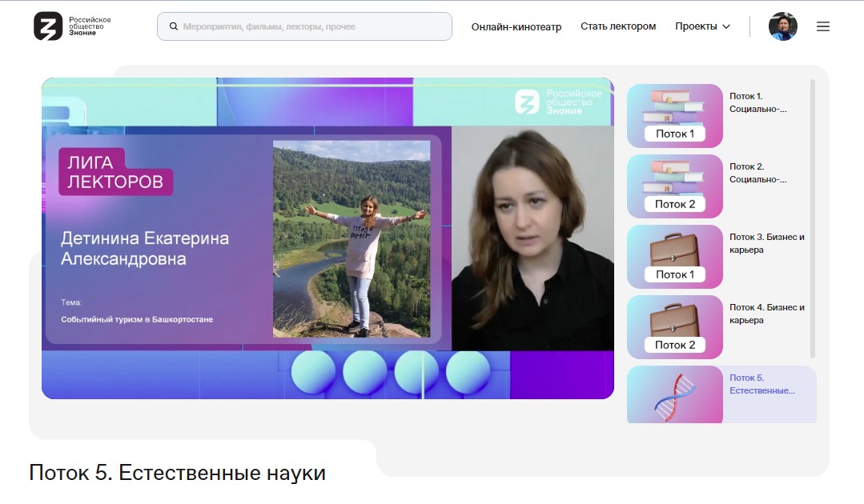Screen dimensions: 864x504
Task: Click the Поток 3. Бизнес и карьера title
Action: pyautogui.click(x=766, y=243)
